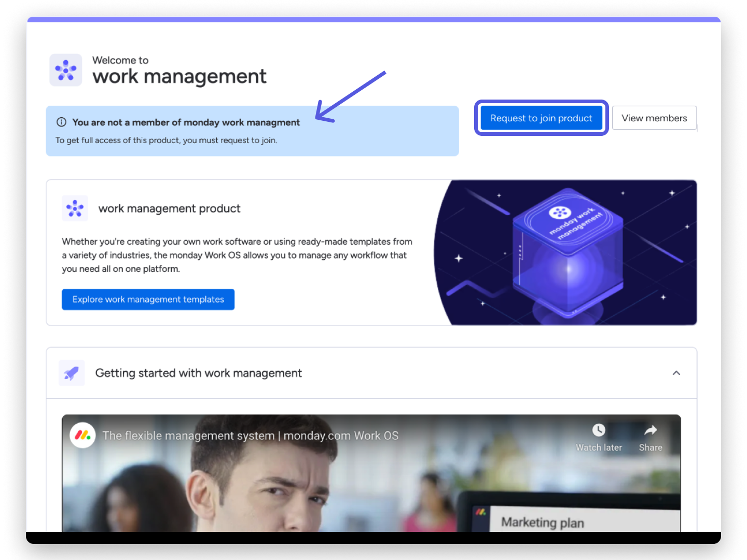747x560 pixels.
Task: Click the 'Marketing plan' text in video
Action: coord(543,522)
